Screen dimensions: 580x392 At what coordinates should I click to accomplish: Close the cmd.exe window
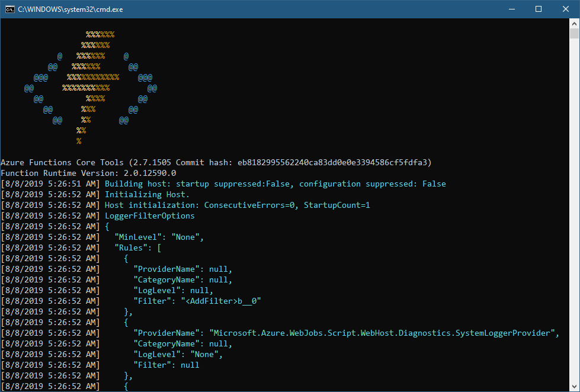(x=566, y=9)
